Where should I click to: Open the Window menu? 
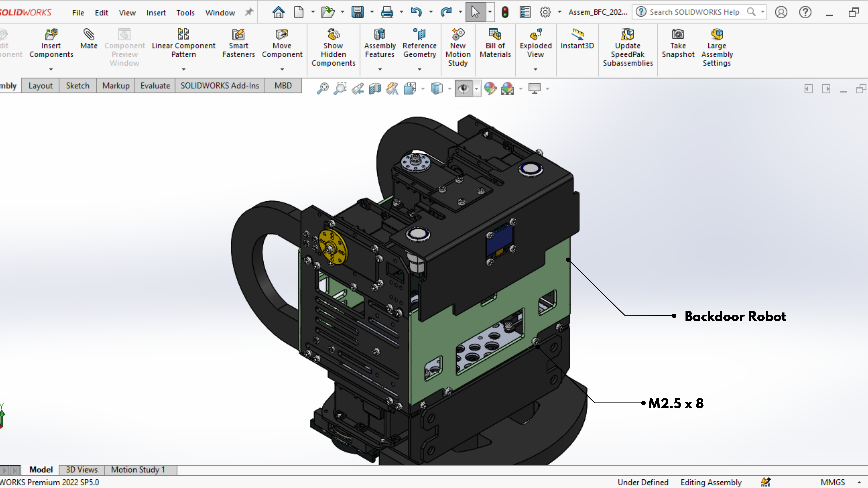click(x=220, y=13)
